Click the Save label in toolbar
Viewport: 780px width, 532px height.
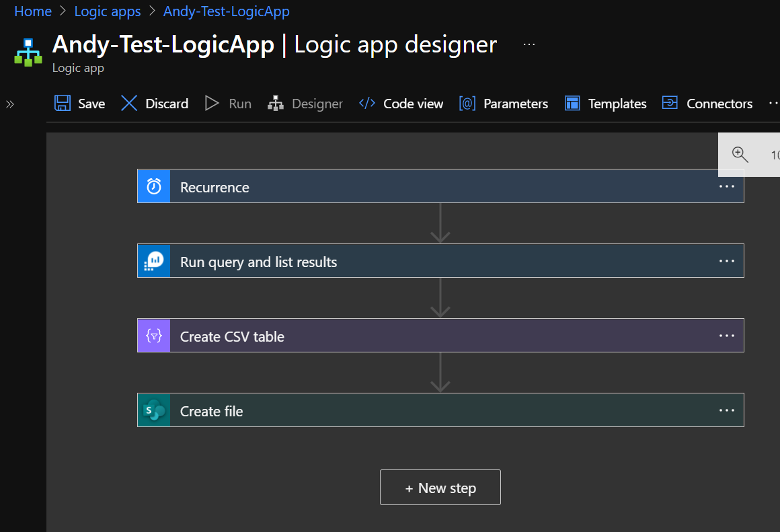pyautogui.click(x=91, y=104)
